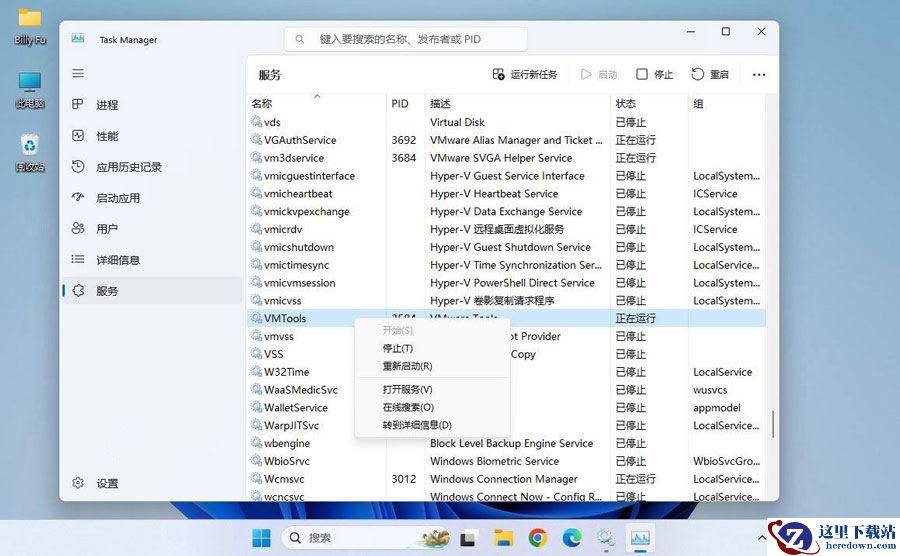Image resolution: width=900 pixels, height=556 pixels.
Task: Click the 服务 sidebar icon
Action: coord(78,290)
